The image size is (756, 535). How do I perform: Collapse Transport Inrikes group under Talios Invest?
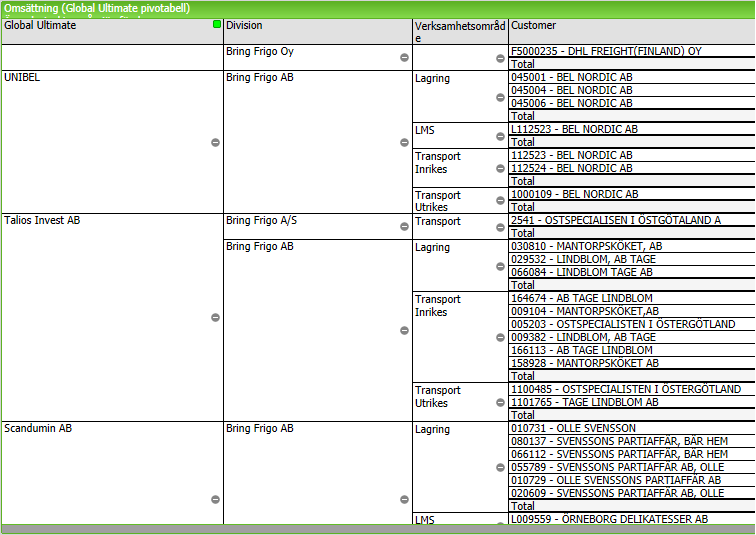tap(500, 338)
